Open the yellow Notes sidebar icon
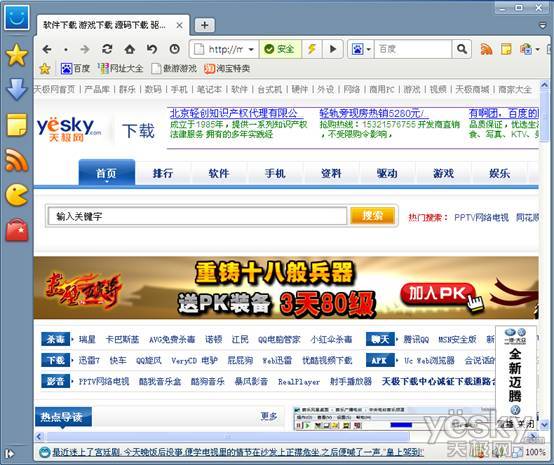The width and height of the screenshot is (554, 465). point(17,125)
